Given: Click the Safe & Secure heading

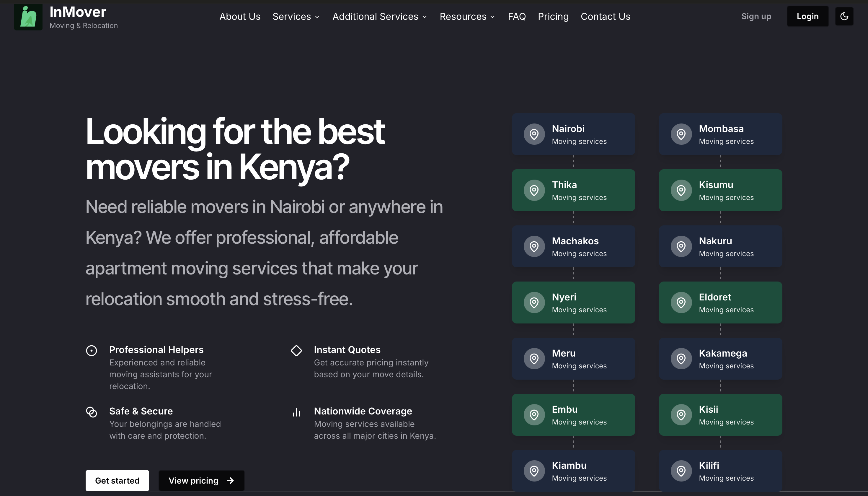Looking at the screenshot, I should click(141, 411).
